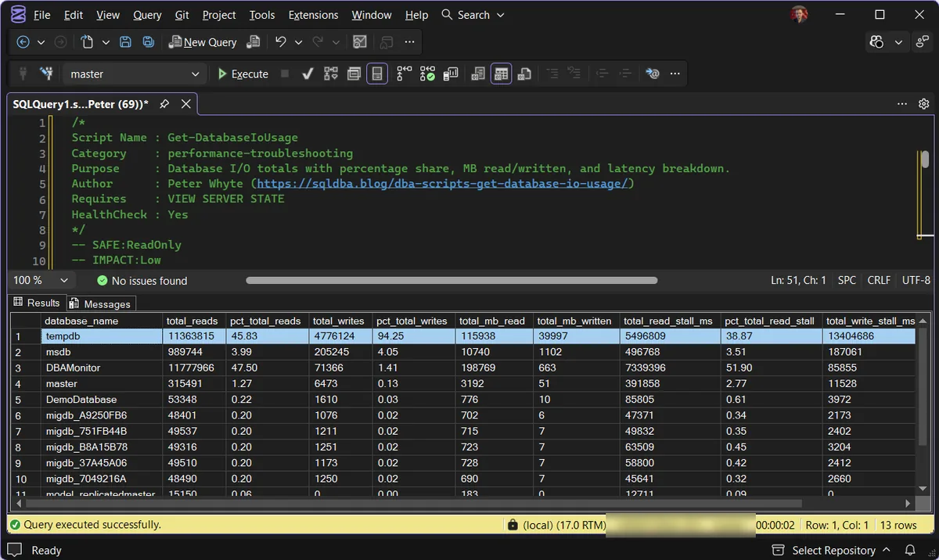Toggle IntelliSense Enabled button
The width and height of the screenshot is (939, 560).
click(377, 74)
